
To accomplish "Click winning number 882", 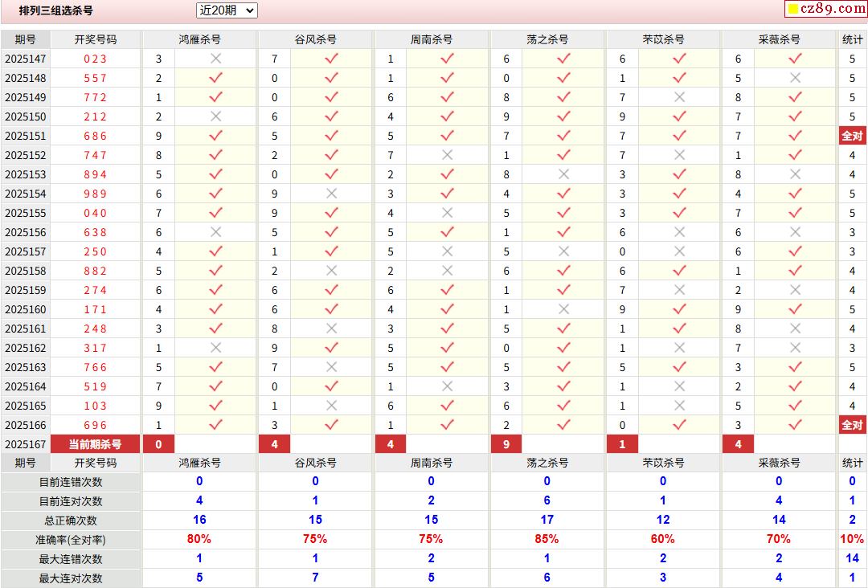I will [x=95, y=271].
